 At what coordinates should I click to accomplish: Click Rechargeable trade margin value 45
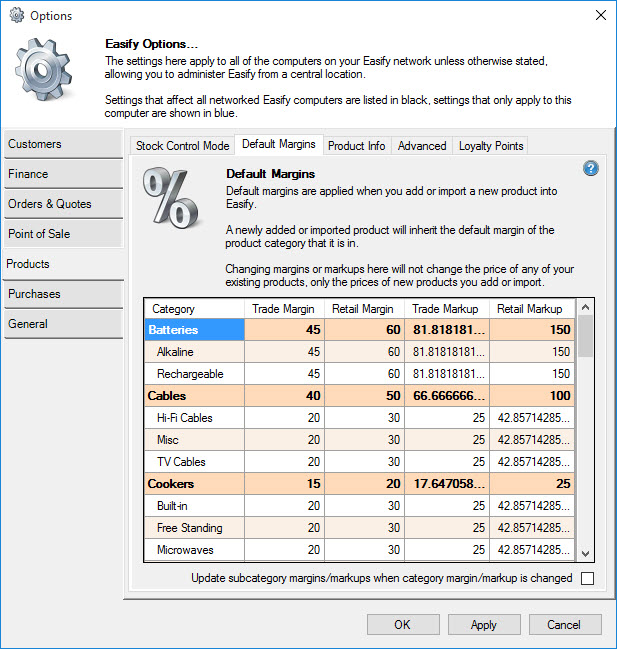pyautogui.click(x=284, y=374)
